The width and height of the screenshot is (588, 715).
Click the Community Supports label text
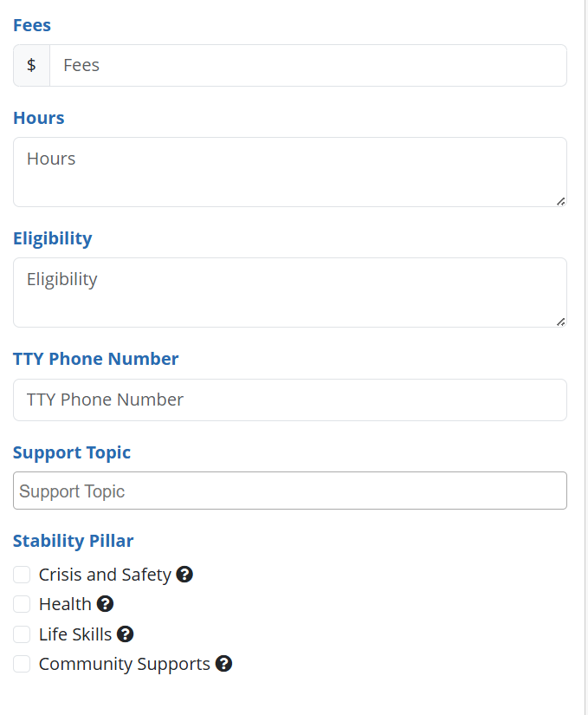[x=125, y=664]
